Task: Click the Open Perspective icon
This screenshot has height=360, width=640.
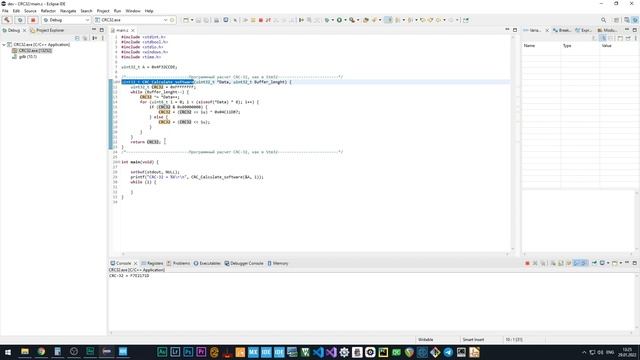Action: point(616,20)
